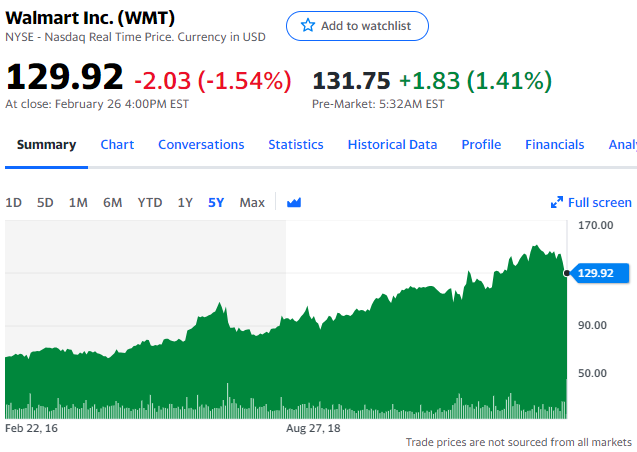Open the Financials tab

pos(555,145)
